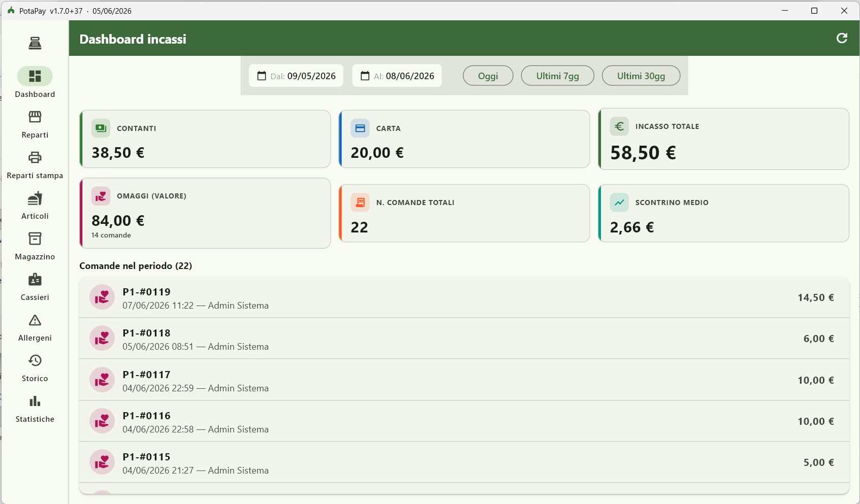This screenshot has width=860, height=504.
Task: Click the '05/06/2026 08:51 — Admin Sistema' line
Action: (x=196, y=347)
